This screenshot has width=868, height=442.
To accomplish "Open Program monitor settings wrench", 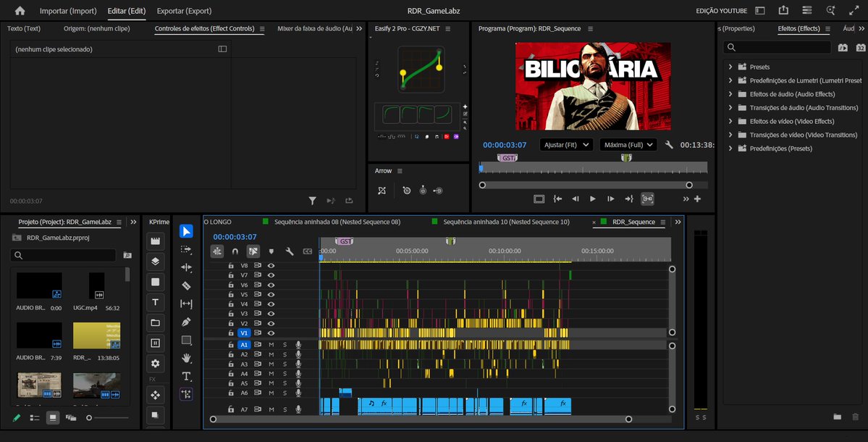I will tap(669, 145).
